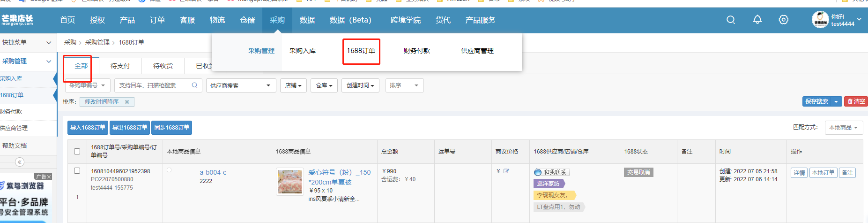Open the 物流 top menu

coord(217,20)
